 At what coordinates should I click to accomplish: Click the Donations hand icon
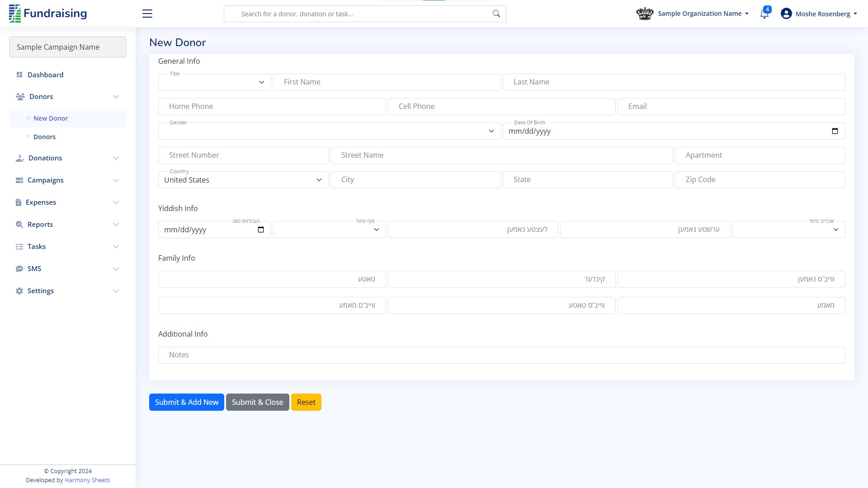[x=20, y=158]
